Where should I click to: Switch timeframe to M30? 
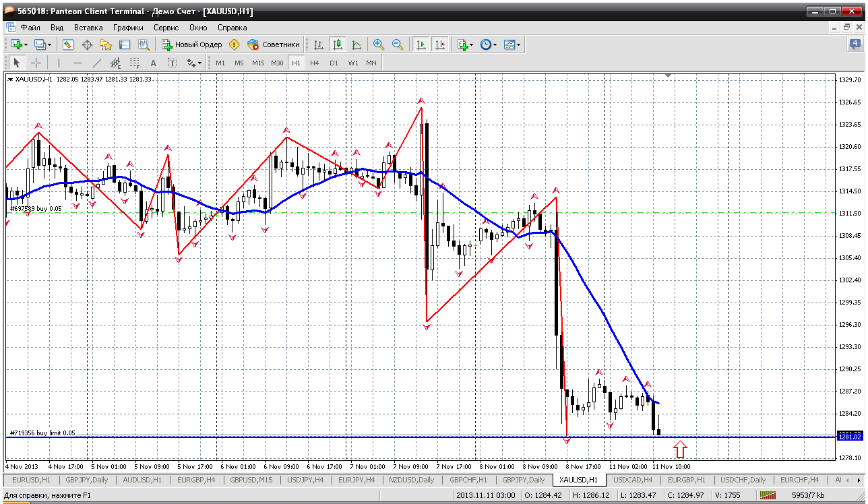(277, 63)
